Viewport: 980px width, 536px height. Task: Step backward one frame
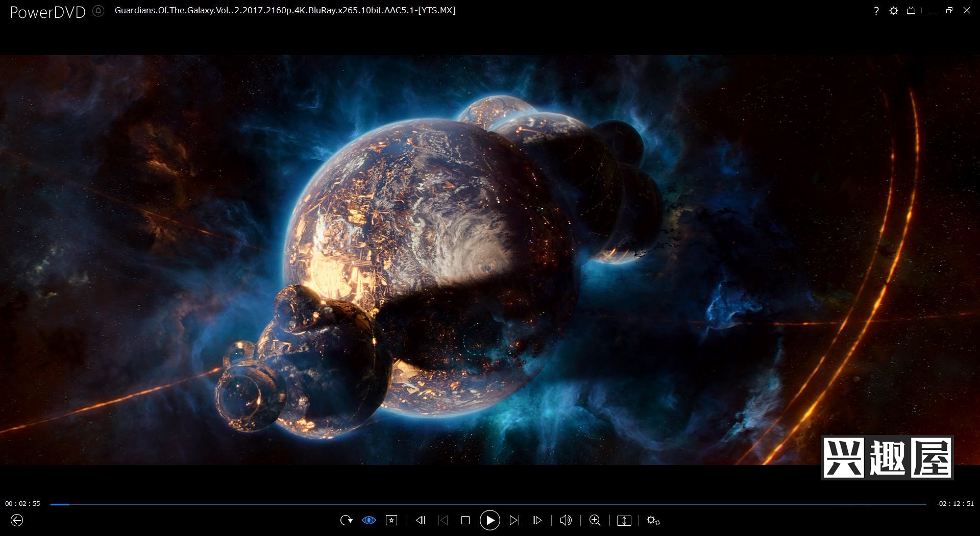[x=420, y=520]
